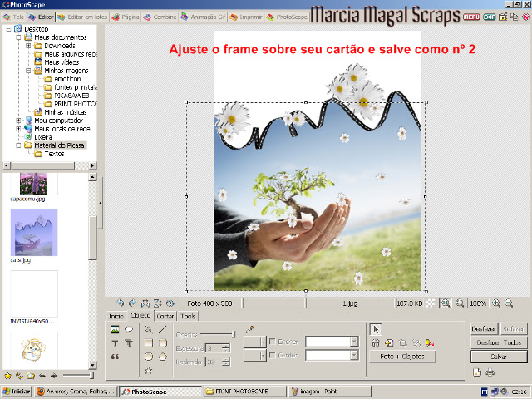The height and width of the screenshot is (399, 532).
Task: Switch to the Editor em lotes tab
Action: coord(82,17)
